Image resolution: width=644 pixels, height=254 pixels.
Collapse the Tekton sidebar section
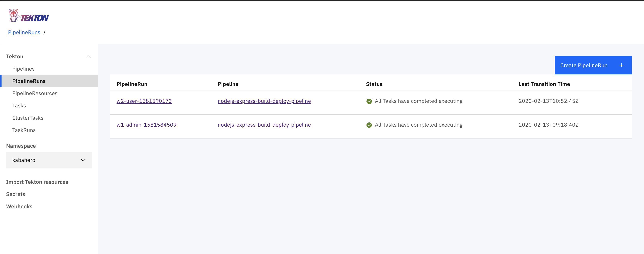coord(89,57)
